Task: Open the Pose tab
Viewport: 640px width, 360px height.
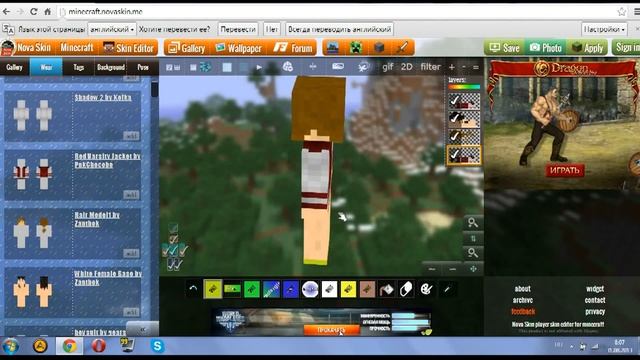Action: (x=143, y=67)
